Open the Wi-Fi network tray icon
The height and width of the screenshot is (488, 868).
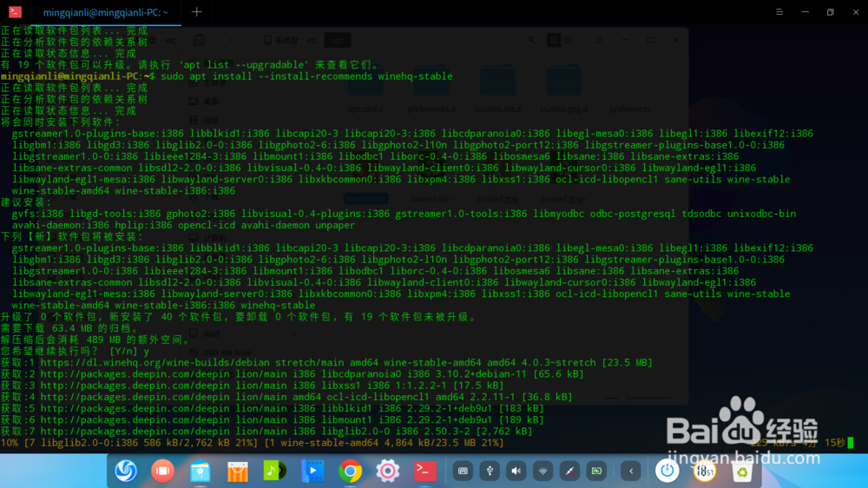[x=542, y=471]
